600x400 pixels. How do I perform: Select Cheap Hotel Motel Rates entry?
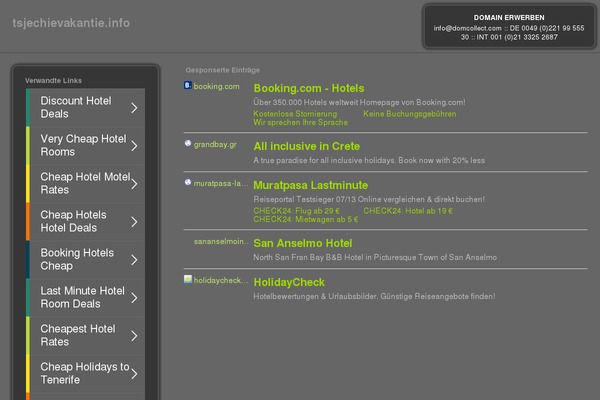(85, 183)
